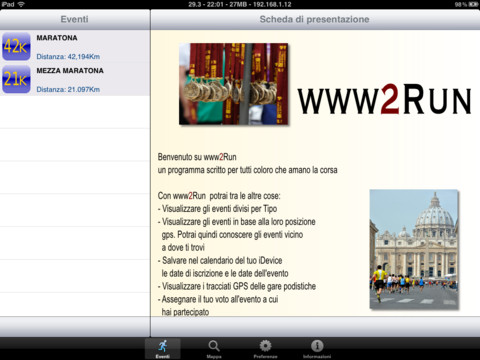Open the Preferenze gear tab
The image size is (480, 360).
pos(265,349)
